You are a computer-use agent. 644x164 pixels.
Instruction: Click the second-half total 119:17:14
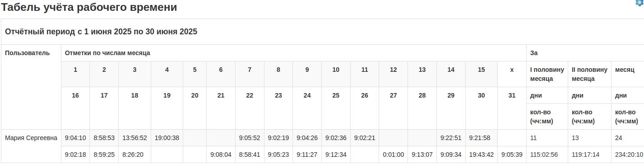click(x=586, y=155)
